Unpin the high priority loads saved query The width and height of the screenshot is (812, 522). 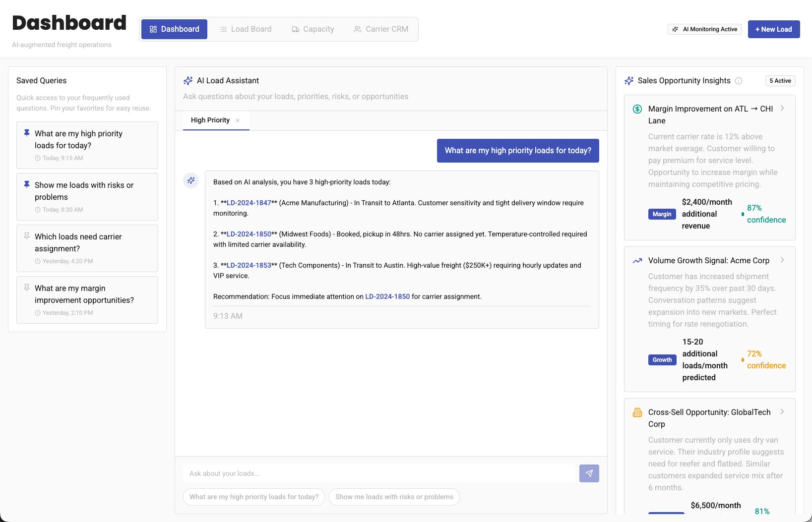[27, 133]
